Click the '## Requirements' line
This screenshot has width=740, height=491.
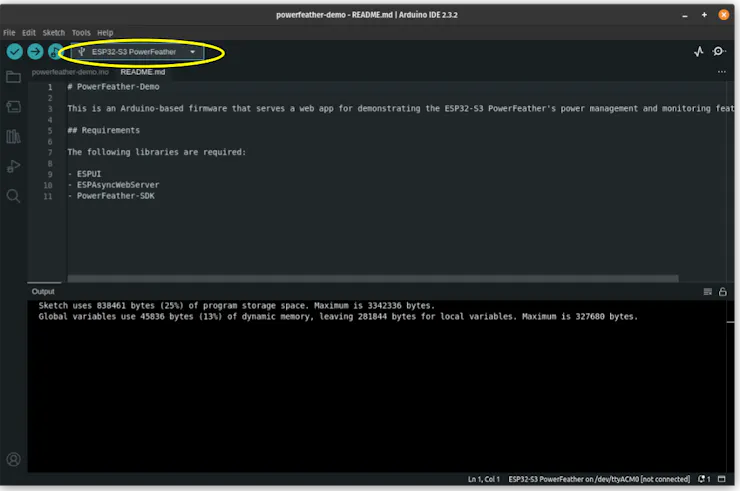[x=104, y=130]
